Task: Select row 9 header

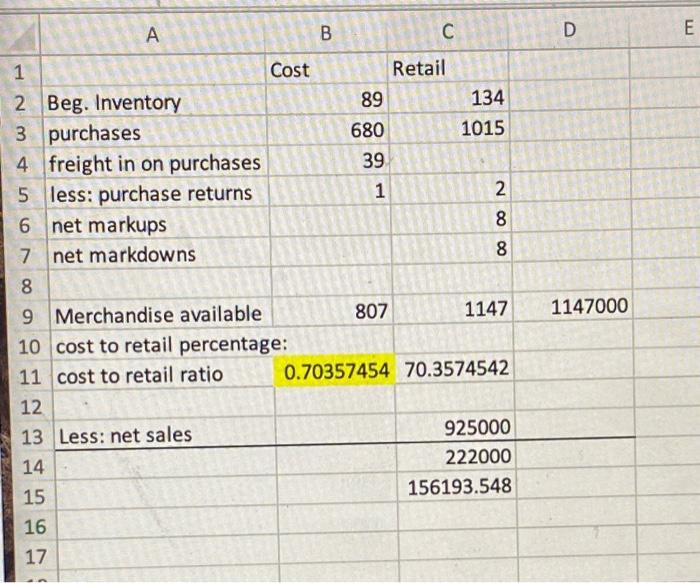Action: [x=27, y=316]
